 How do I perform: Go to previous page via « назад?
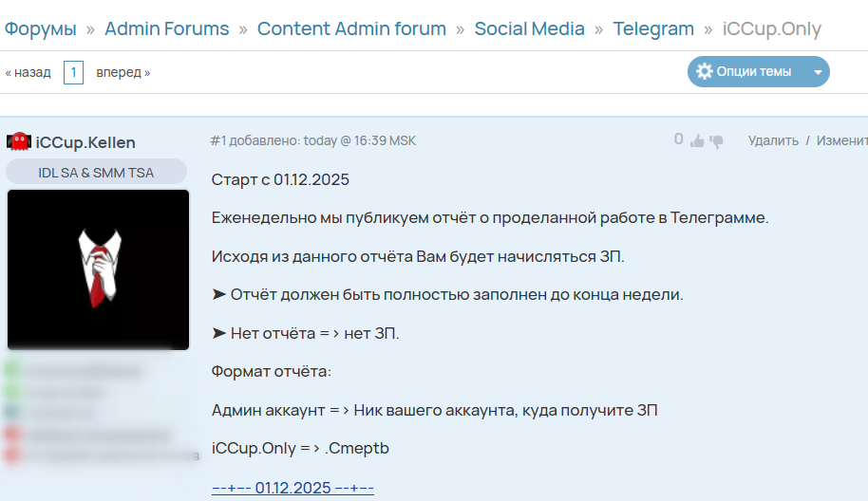(28, 72)
